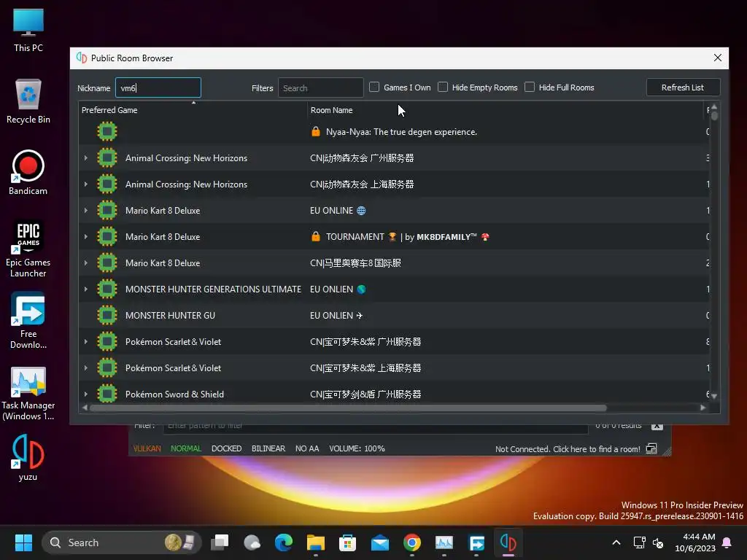The height and width of the screenshot is (560, 747).
Task: Close the Public Room Browser dialog
Action: click(718, 58)
